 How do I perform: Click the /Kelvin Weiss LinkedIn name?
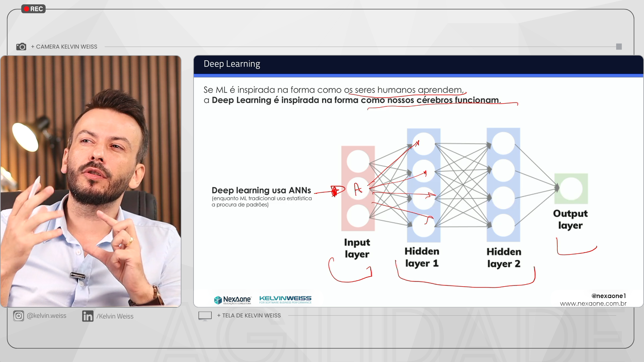tap(115, 316)
